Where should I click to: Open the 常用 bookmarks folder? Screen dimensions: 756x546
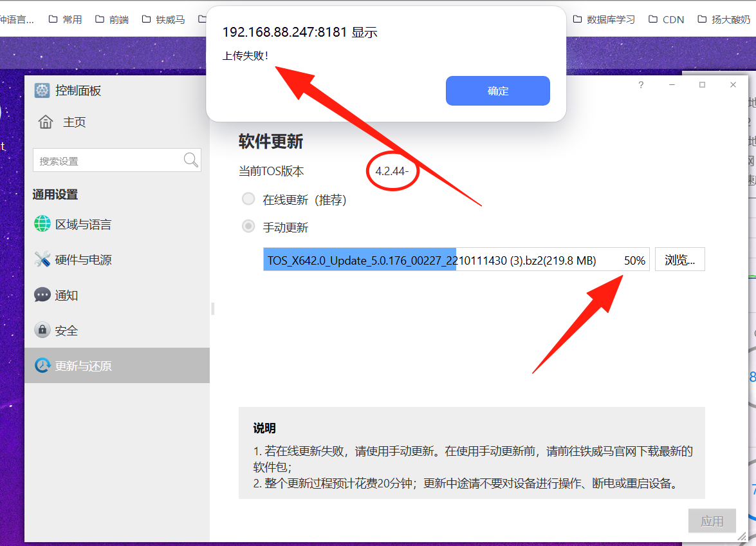(65, 19)
